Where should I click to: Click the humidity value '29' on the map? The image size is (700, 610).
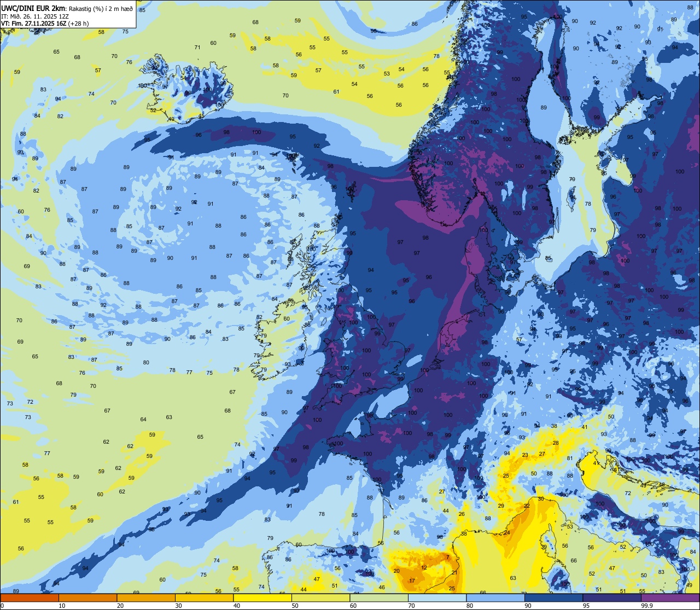click(501, 506)
